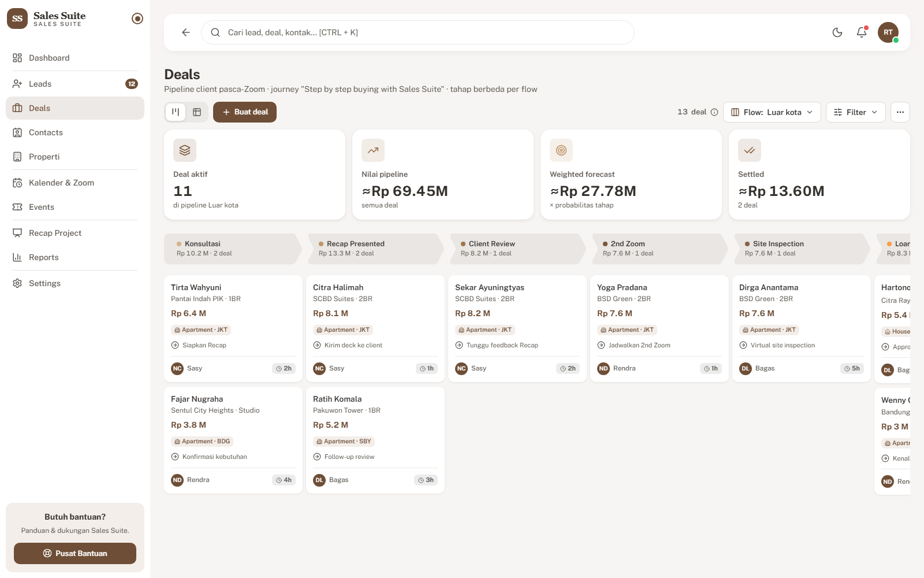Focus the search field for leads and deals
Screen dimensions: 924x578
[418, 32]
